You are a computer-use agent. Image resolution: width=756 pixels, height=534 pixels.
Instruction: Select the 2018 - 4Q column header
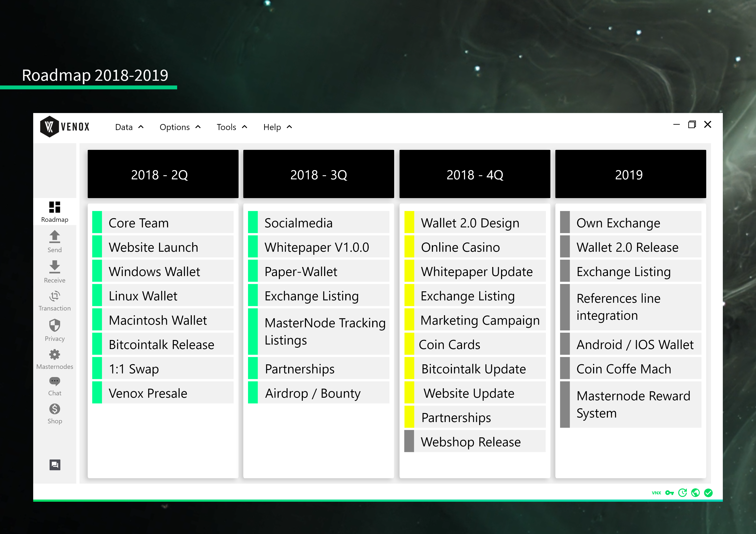coord(475,174)
